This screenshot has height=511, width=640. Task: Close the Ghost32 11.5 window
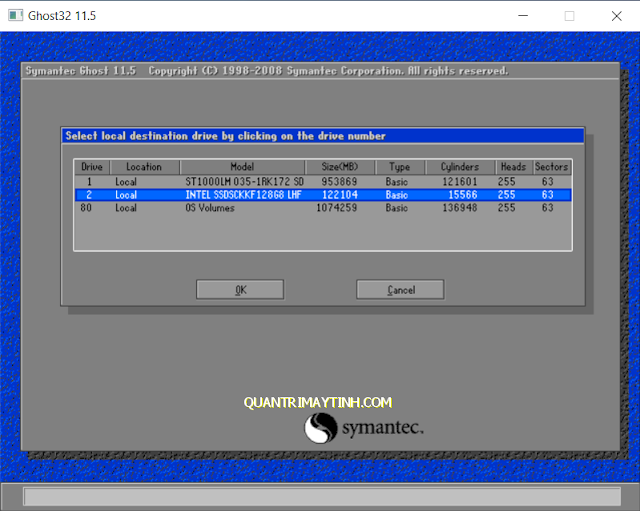click(x=616, y=16)
